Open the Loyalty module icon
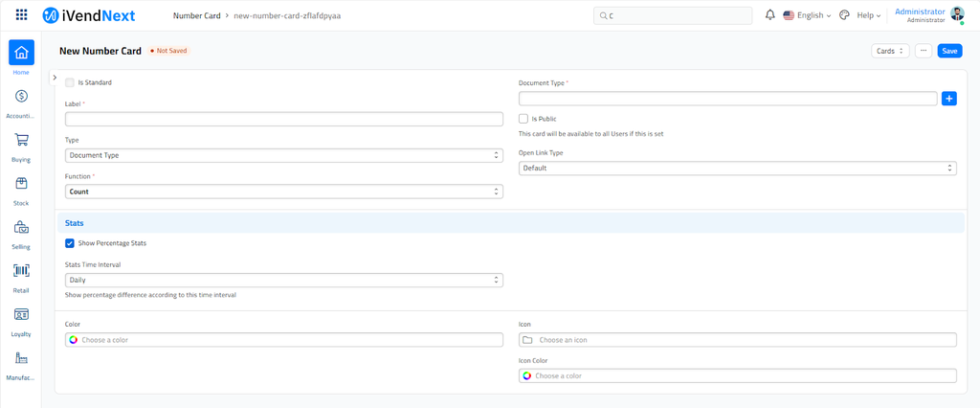This screenshot has width=980, height=408. point(21,315)
